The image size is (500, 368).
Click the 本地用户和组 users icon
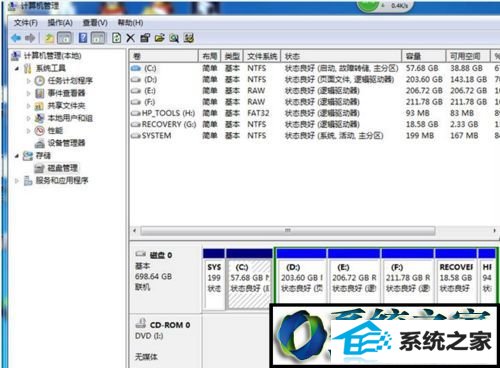point(40,118)
